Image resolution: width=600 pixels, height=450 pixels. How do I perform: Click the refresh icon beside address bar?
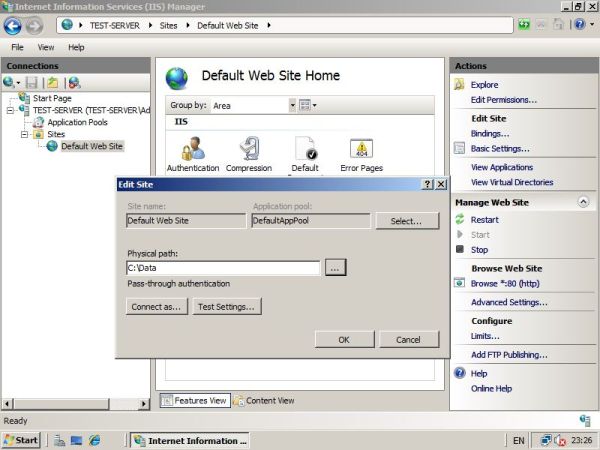[x=524, y=25]
